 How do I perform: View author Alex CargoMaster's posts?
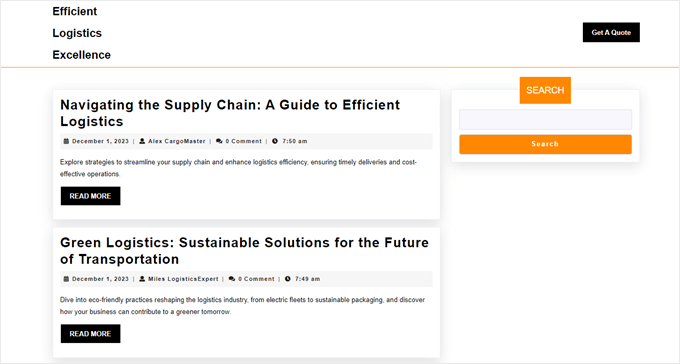click(177, 141)
